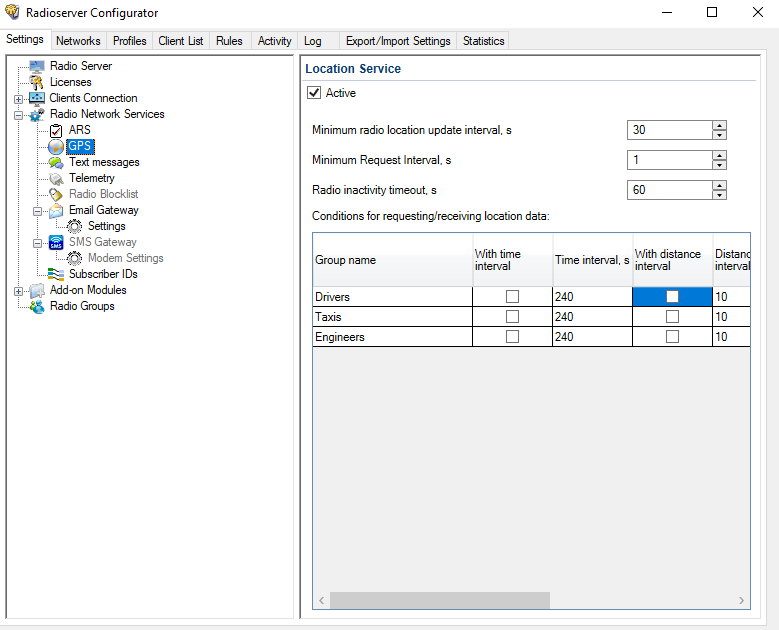Click the Radio Network Services gear icon
779x630 pixels.
click(37, 115)
